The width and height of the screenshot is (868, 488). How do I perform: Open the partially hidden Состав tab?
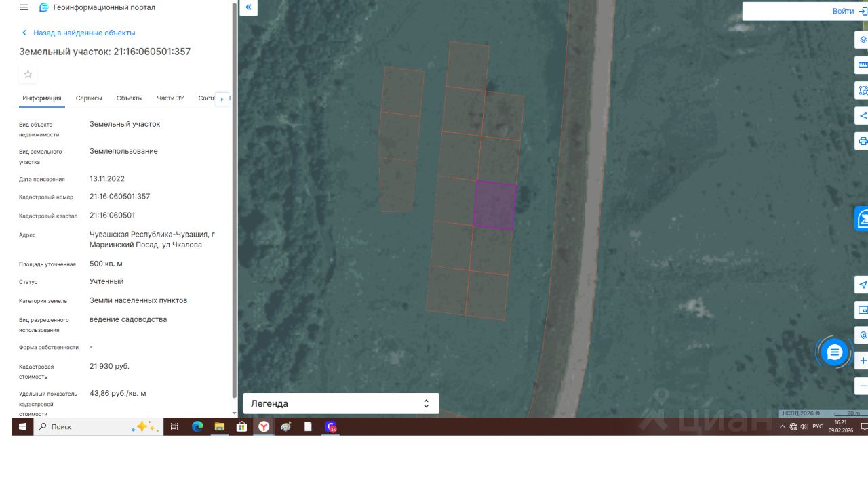(x=206, y=98)
